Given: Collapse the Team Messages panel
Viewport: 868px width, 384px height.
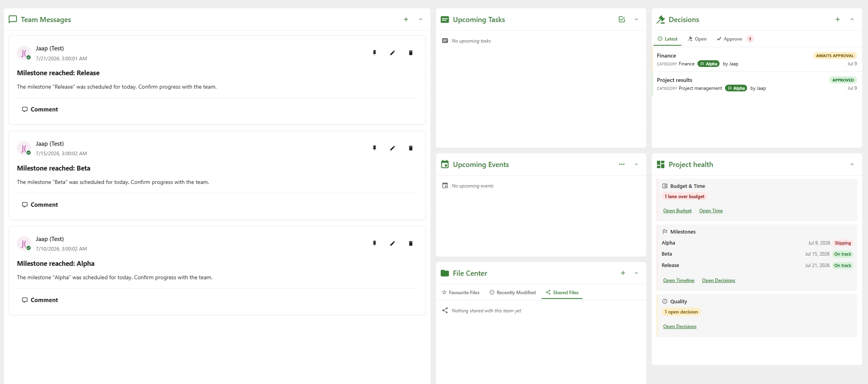Looking at the screenshot, I should (x=421, y=19).
